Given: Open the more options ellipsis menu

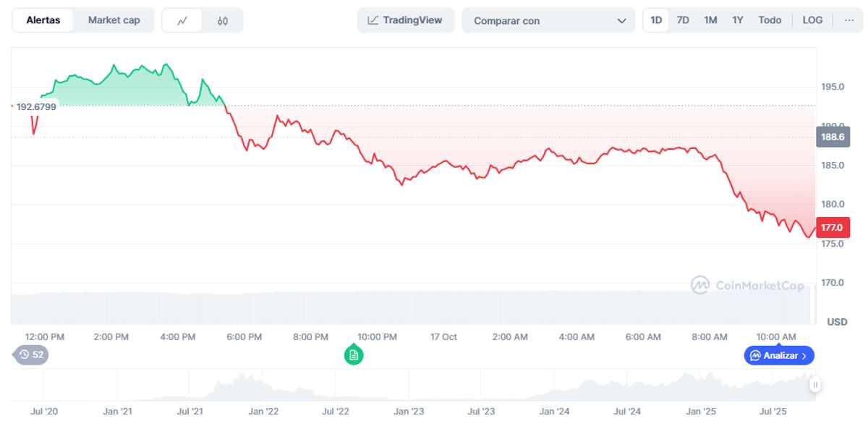Looking at the screenshot, I should coord(848,20).
